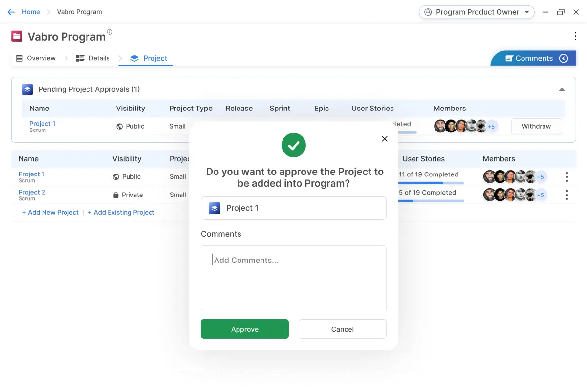Click the info icon beside Vabro Program
This screenshot has height=392, width=587.
109,32
